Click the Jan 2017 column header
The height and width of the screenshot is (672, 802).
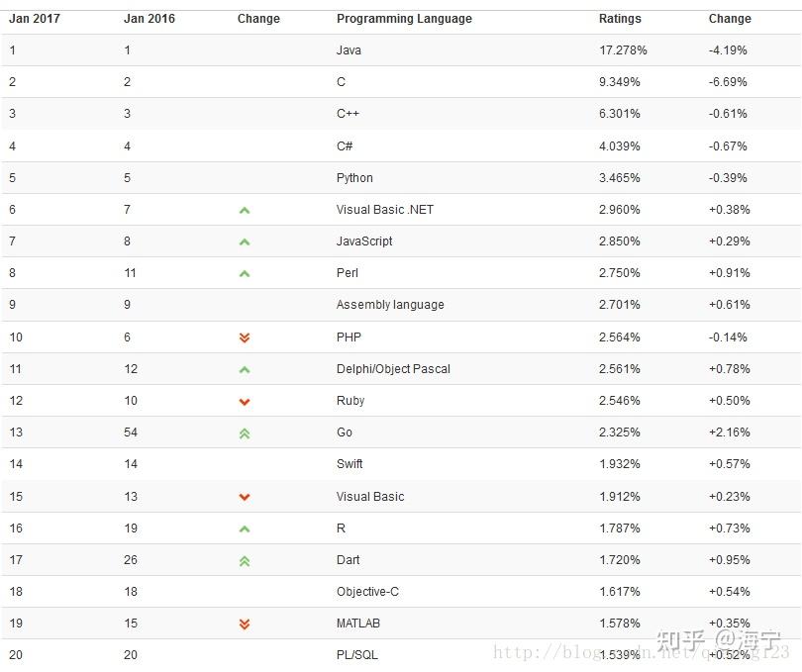pos(35,19)
